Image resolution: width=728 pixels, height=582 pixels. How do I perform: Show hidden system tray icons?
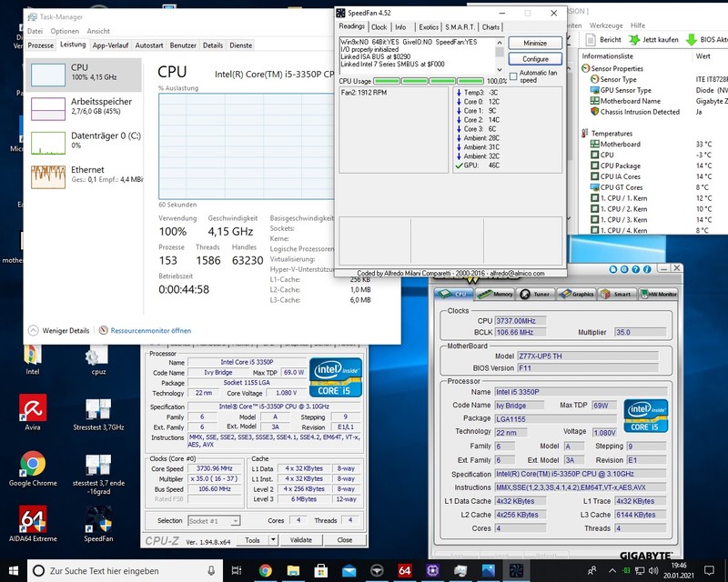pyautogui.click(x=612, y=571)
